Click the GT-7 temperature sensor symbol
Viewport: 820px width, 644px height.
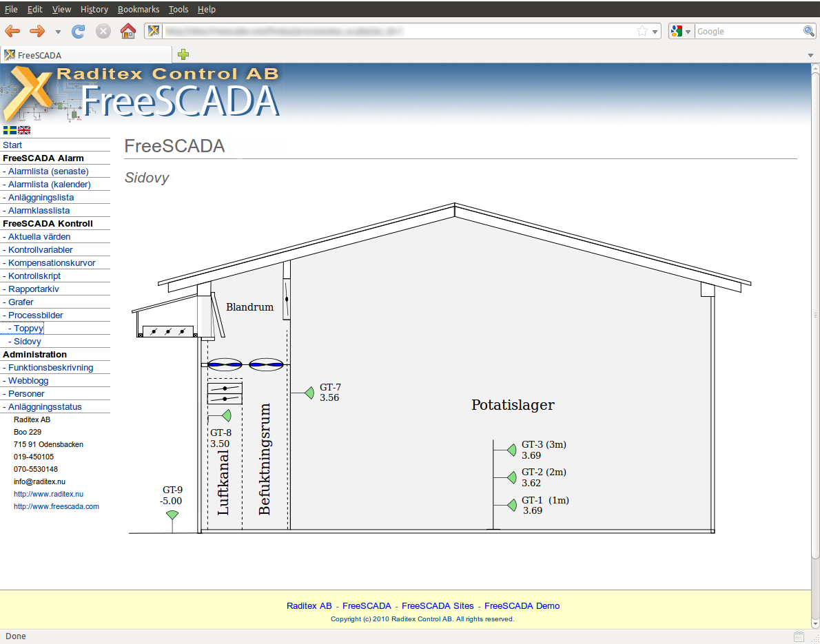click(x=309, y=393)
